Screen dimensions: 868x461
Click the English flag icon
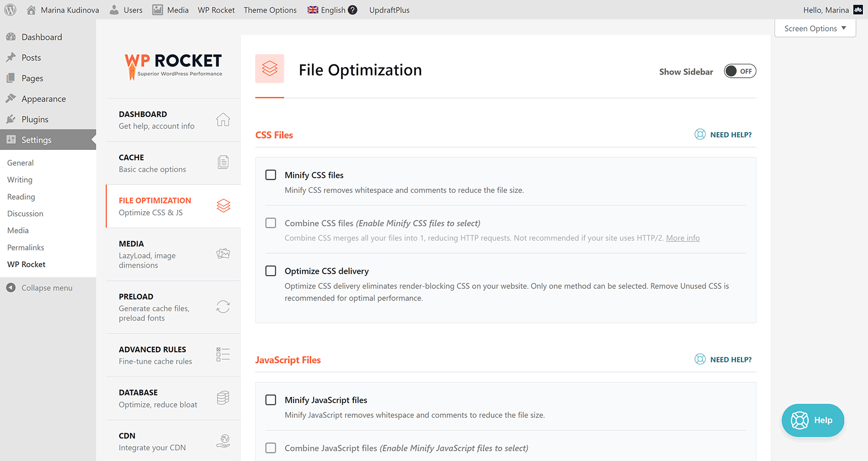313,10
